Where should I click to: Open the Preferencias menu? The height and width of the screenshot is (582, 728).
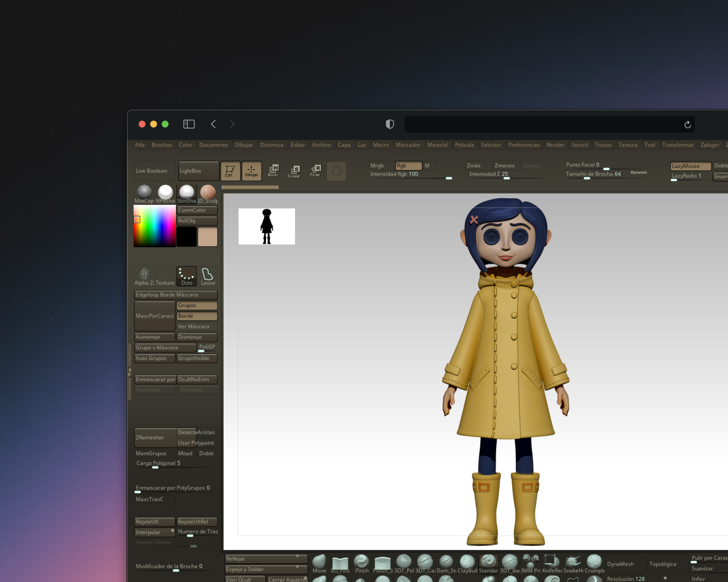pos(523,145)
